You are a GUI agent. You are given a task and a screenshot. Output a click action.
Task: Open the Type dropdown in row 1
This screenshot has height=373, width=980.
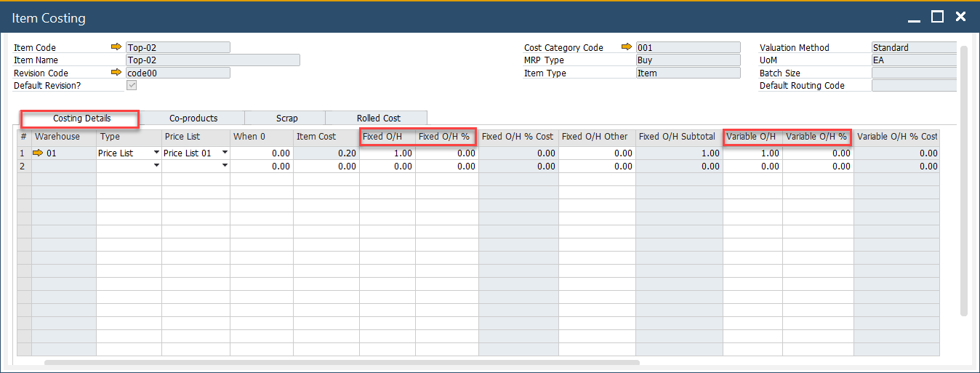click(x=156, y=153)
